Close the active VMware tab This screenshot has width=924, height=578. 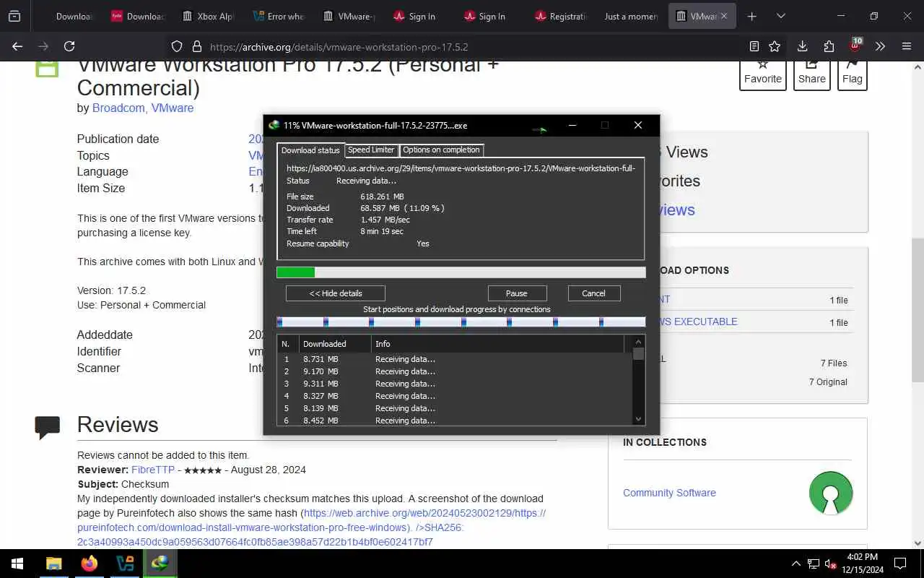(x=724, y=16)
